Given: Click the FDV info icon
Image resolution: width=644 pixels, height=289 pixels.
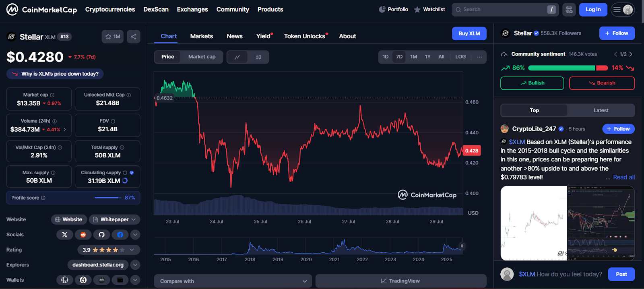Looking at the screenshot, I should click(x=113, y=121).
